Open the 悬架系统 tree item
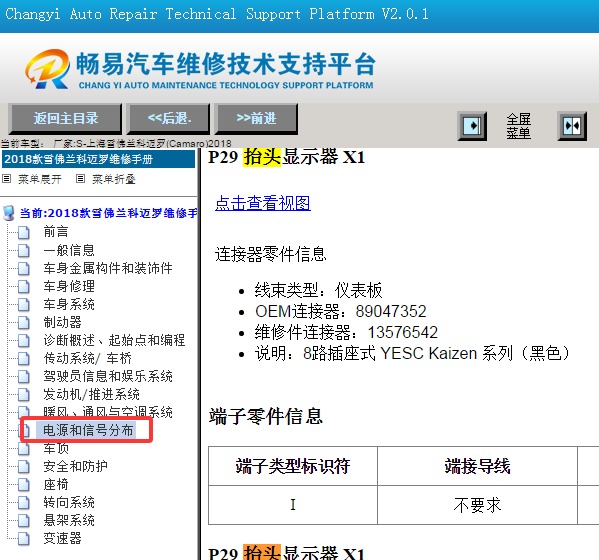 [x=69, y=520]
